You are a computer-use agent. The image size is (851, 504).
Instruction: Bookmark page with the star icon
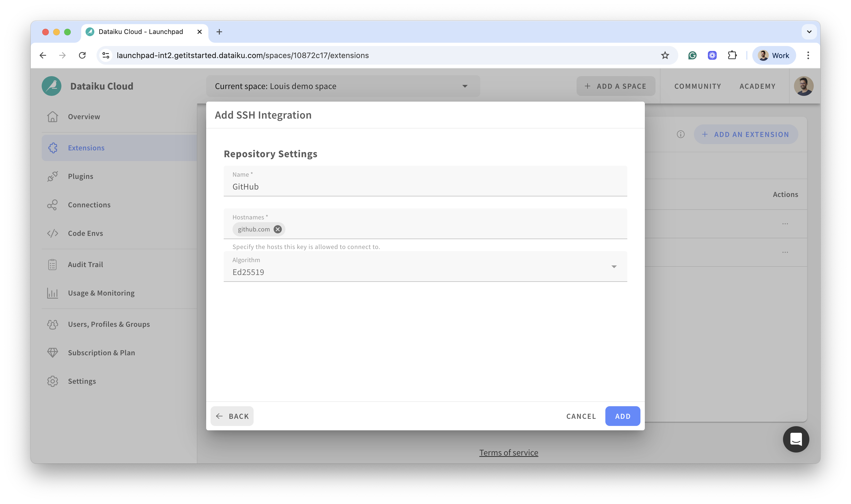665,55
